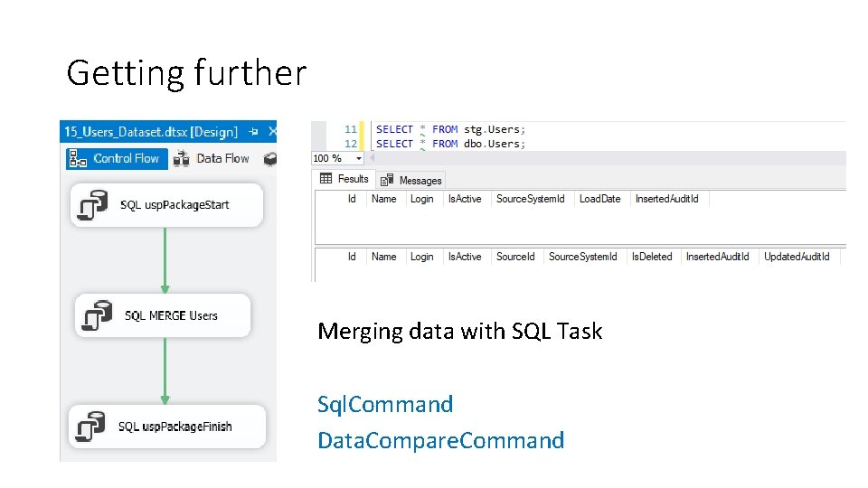Screen dimensions: 868x488
Task: Click the Parameters tab icon next to Data Flow
Action: click(269, 159)
